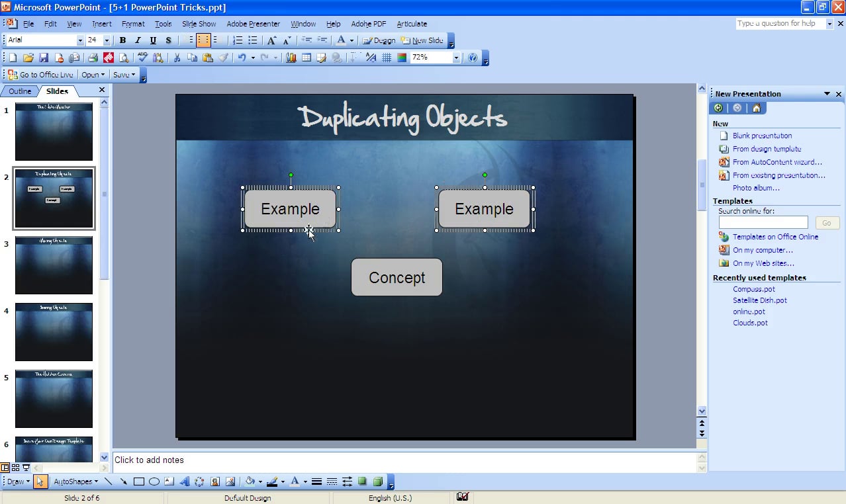Screen dimensions: 846x504
Task: Increase font size with large A icon
Action: tap(271, 40)
